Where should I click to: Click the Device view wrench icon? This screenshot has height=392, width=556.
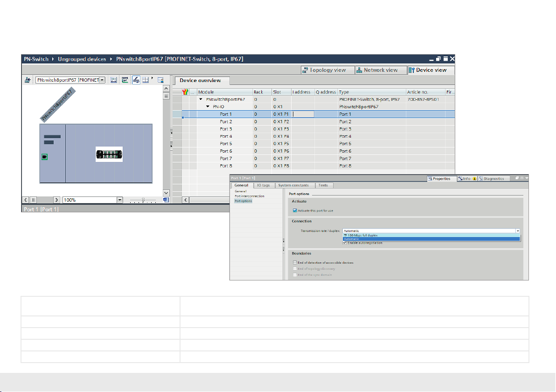tap(412, 70)
